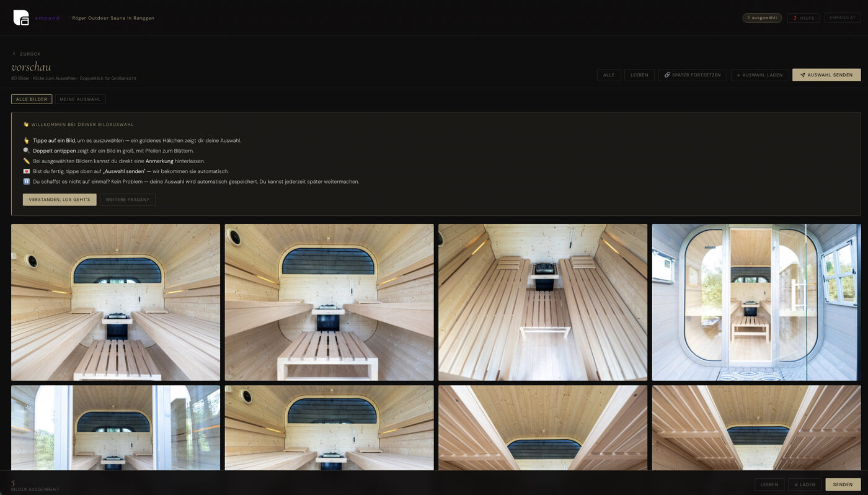Switch to the Meine Auswahl tab
The image size is (868, 495).
pyautogui.click(x=80, y=99)
